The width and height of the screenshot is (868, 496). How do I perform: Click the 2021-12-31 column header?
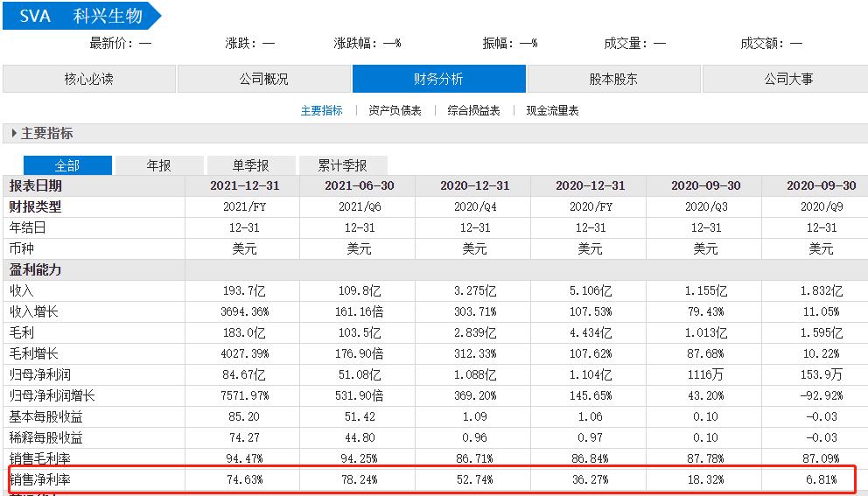click(x=245, y=186)
